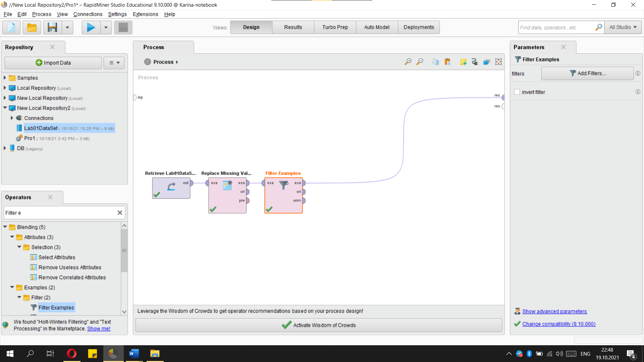Copy selected operators icon in process toolbar
This screenshot has width=644, height=362.
pyautogui.click(x=435, y=62)
